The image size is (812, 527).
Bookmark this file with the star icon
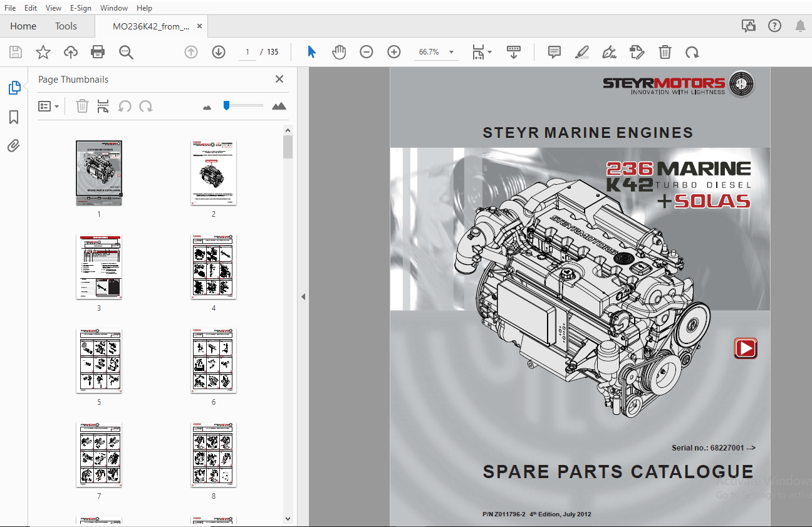pyautogui.click(x=43, y=52)
